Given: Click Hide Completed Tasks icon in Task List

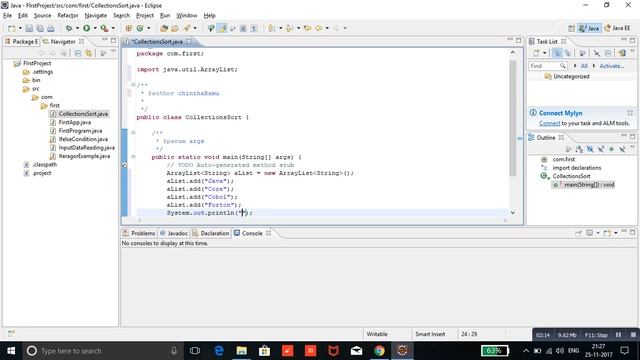Looking at the screenshot, I should [597, 53].
